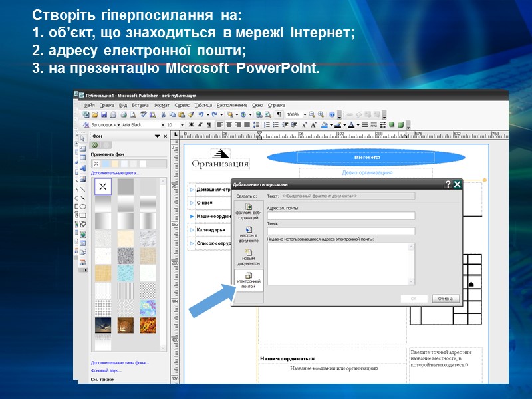Open Дополнительные типы фона... link
This screenshot has width=532, height=399.
[x=120, y=362]
